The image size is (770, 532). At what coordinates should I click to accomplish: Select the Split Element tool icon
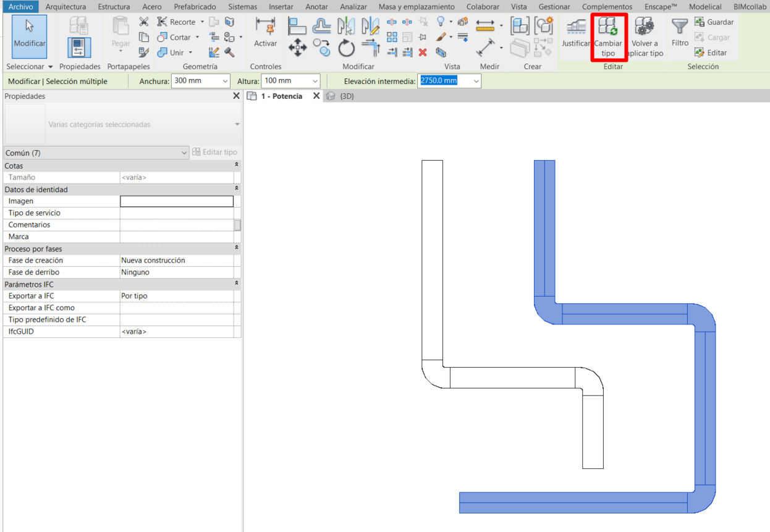coord(392,22)
